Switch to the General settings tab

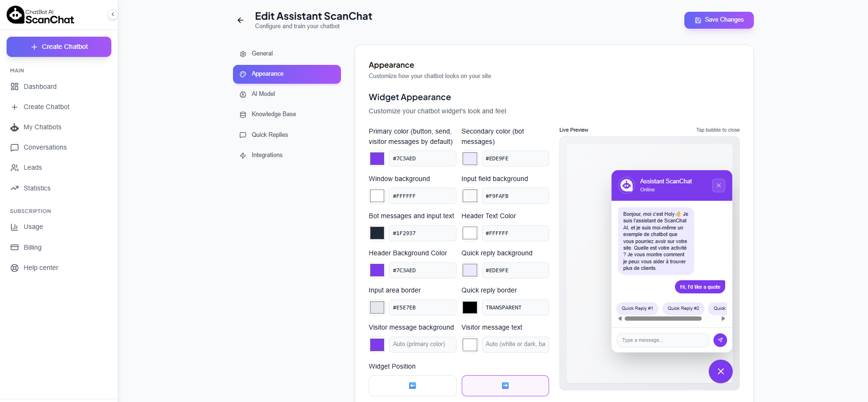[x=287, y=54]
